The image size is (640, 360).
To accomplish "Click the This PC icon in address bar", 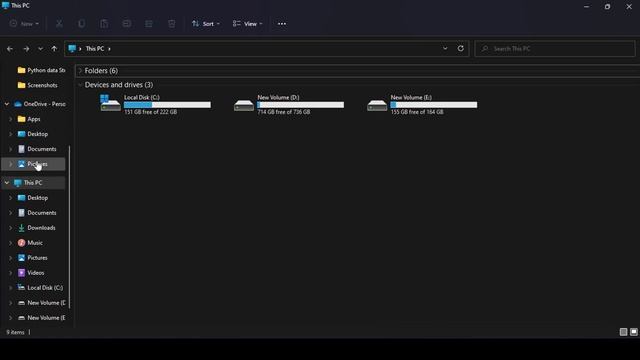I will coord(72,49).
